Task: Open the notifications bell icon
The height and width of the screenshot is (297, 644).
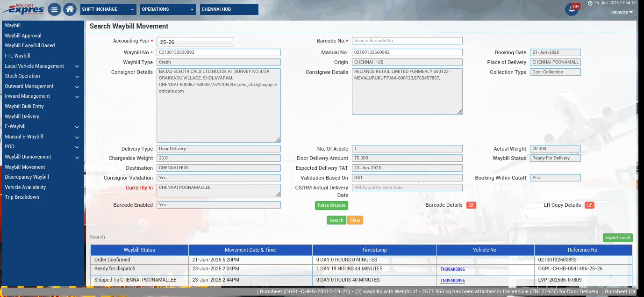Action: point(571,9)
